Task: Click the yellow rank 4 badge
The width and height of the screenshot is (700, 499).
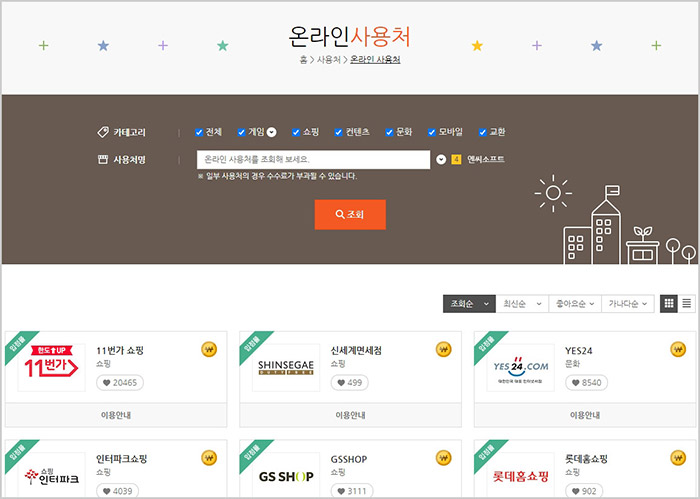Action: 456,159
